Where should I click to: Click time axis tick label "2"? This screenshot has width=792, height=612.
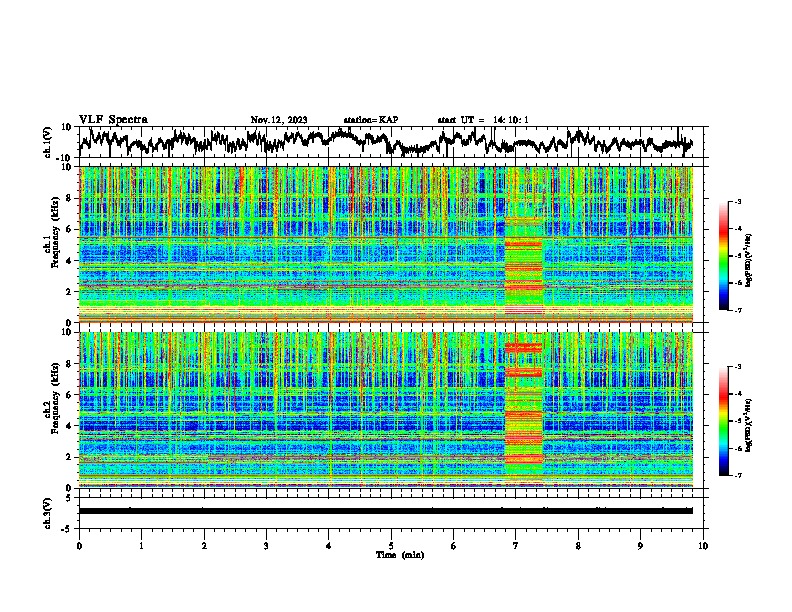coord(204,546)
